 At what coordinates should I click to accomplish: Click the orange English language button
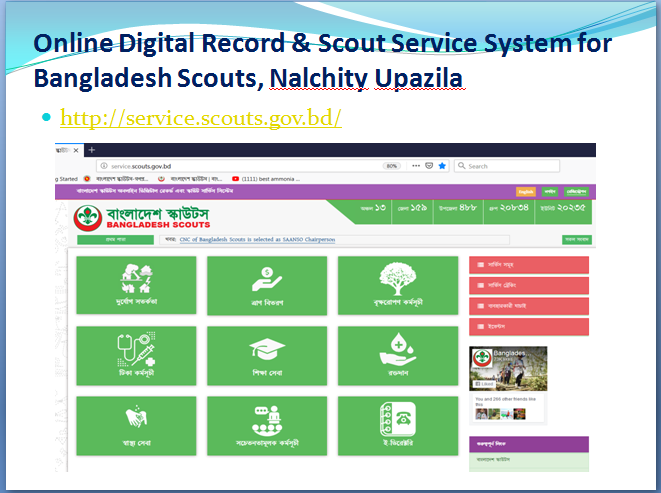tap(526, 190)
